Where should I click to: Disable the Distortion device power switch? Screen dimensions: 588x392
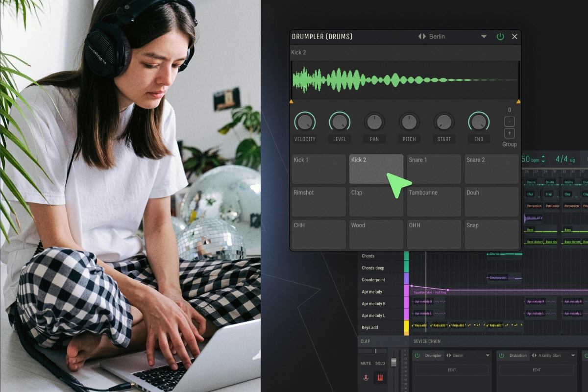[x=502, y=356]
